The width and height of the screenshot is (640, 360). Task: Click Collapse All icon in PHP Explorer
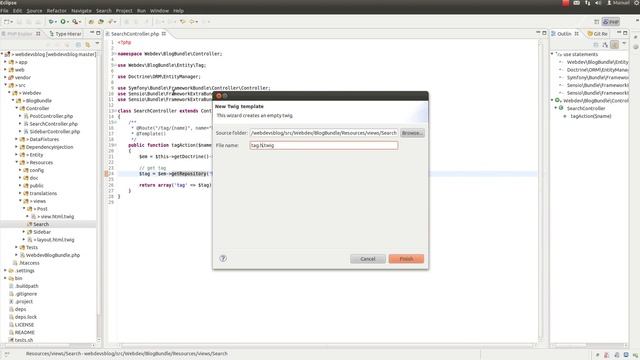coord(78,44)
